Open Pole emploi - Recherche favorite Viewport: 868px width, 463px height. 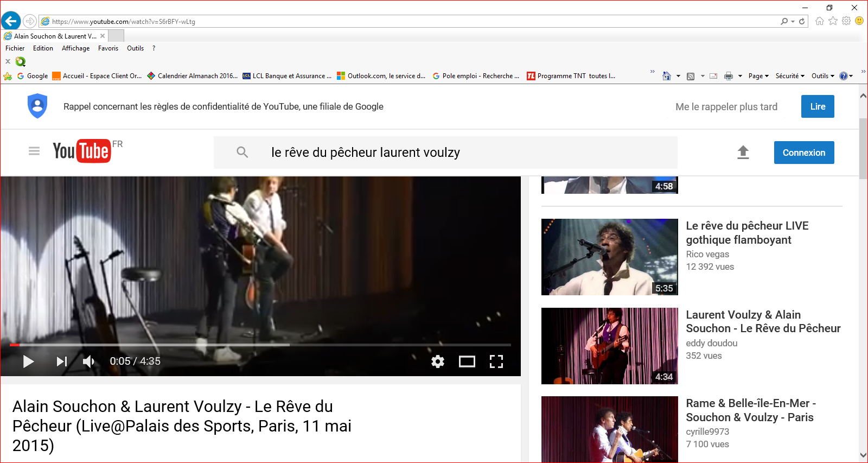476,76
